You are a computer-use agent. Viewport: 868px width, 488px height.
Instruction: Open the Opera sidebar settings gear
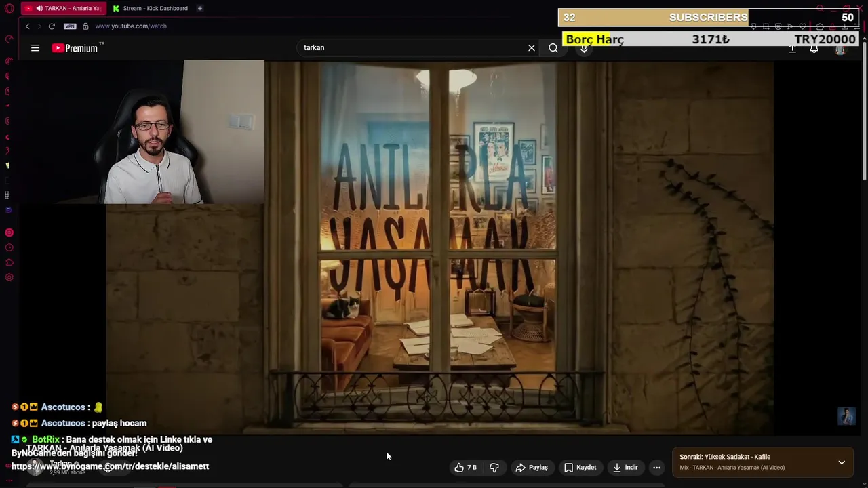click(9, 277)
